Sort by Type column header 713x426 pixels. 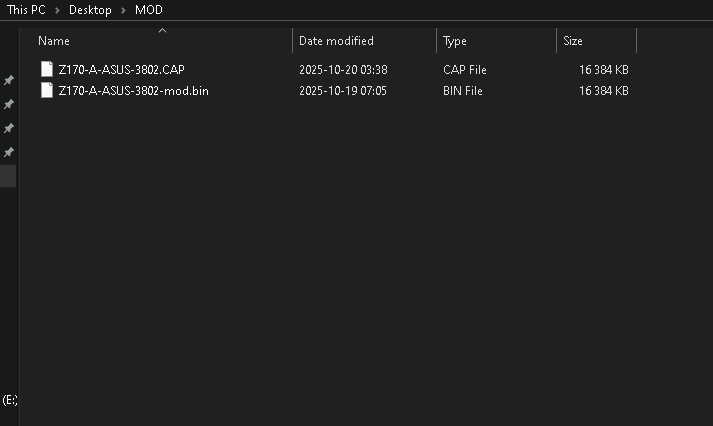(x=455, y=41)
